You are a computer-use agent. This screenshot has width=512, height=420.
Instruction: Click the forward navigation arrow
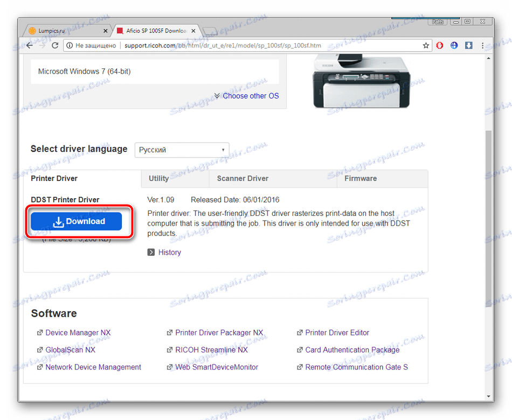click(x=43, y=45)
